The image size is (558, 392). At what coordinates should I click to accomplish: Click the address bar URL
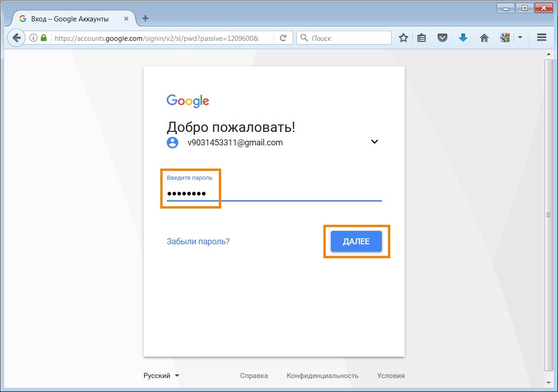tap(156, 38)
